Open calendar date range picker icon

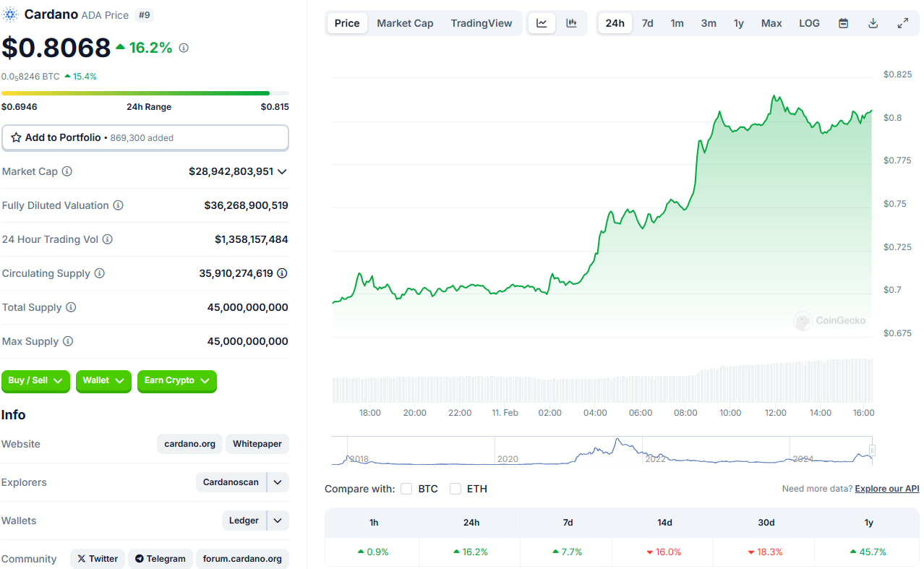[843, 23]
